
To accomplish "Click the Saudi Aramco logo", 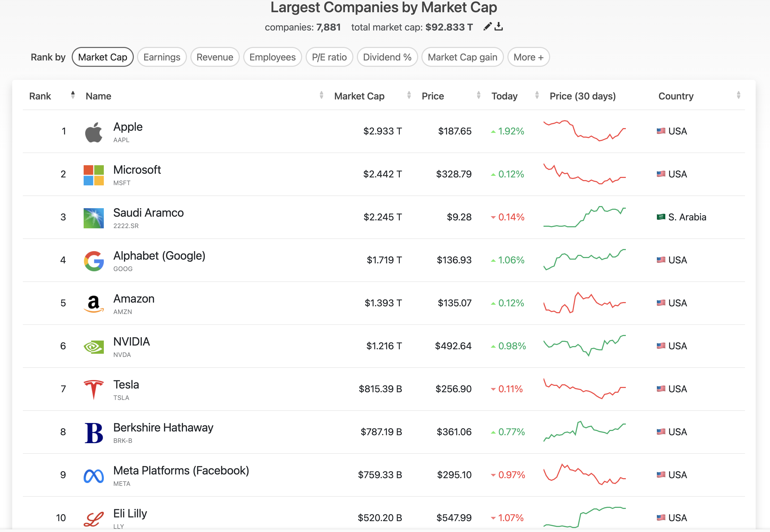I will (93, 218).
